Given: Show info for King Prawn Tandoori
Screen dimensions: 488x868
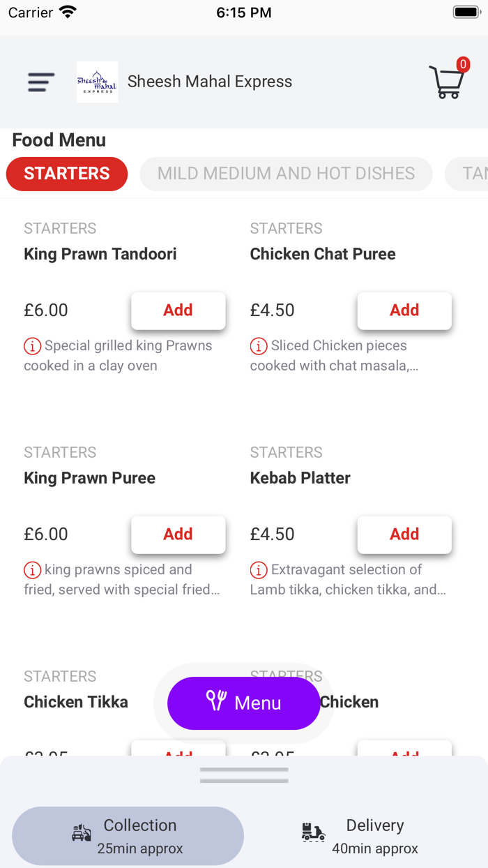Looking at the screenshot, I should click(x=32, y=345).
